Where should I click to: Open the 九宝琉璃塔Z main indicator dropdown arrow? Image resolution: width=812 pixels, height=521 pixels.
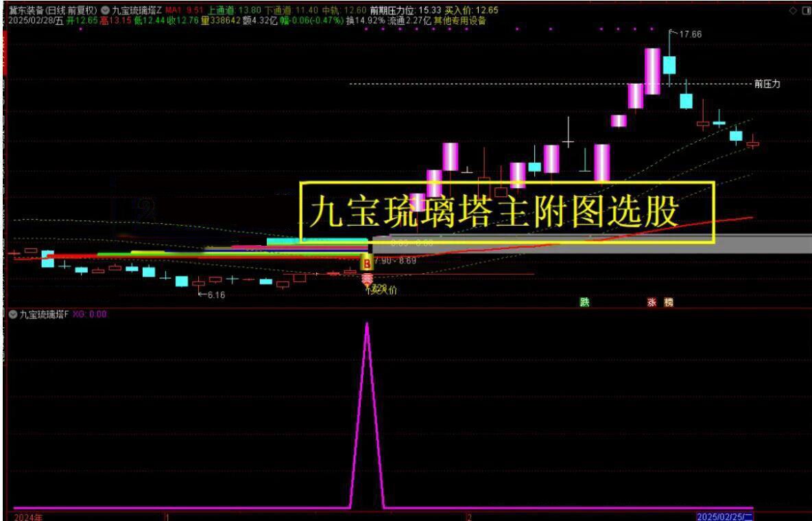point(106,10)
